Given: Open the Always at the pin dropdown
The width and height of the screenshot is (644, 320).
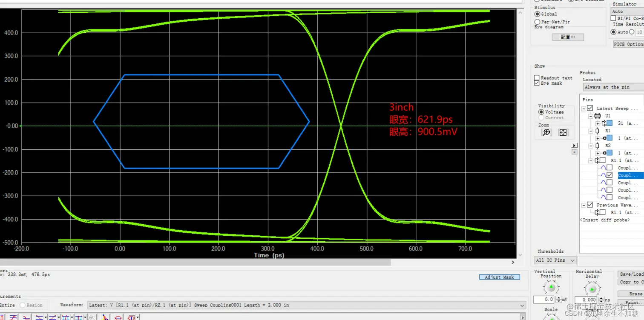Looking at the screenshot, I should (613, 87).
